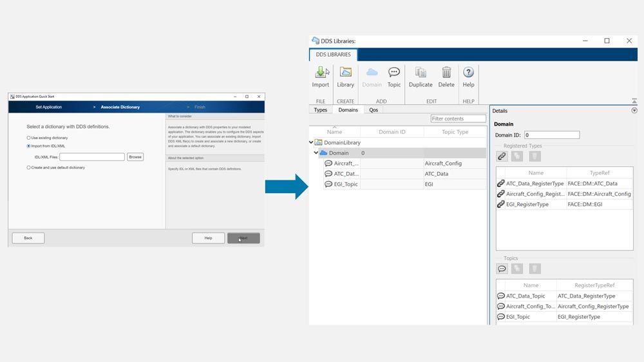Image resolution: width=644 pixels, height=362 pixels.
Task: Click Browse button for IDL/XML files
Action: [135, 157]
